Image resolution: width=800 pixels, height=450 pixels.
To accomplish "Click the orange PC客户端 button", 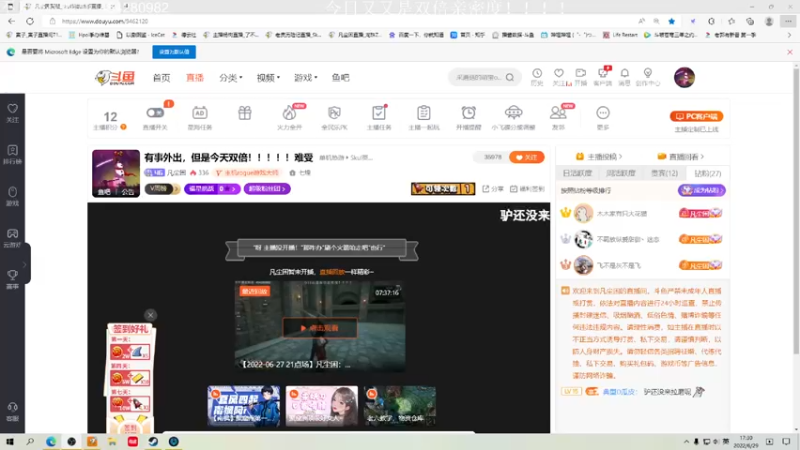I will click(696, 116).
